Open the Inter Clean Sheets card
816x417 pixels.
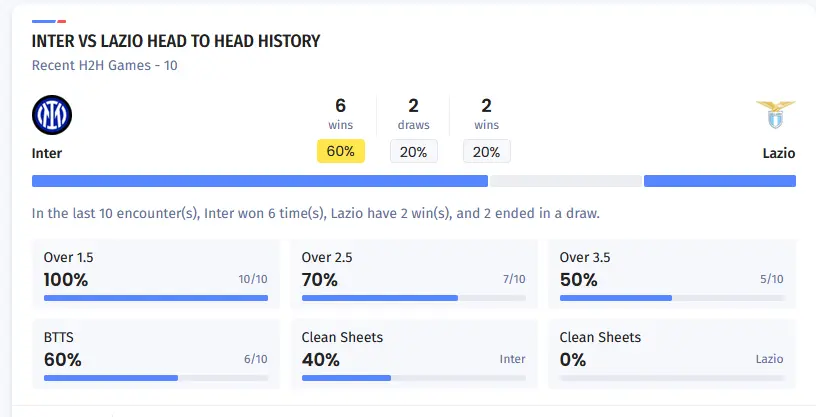coord(413,353)
